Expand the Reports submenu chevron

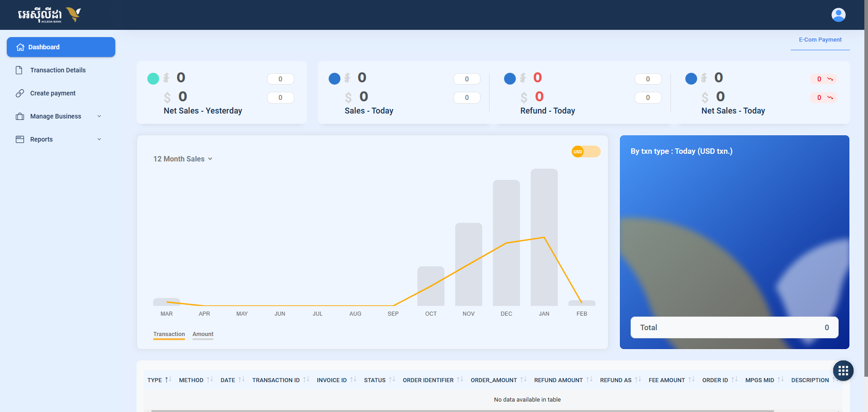[x=99, y=139]
